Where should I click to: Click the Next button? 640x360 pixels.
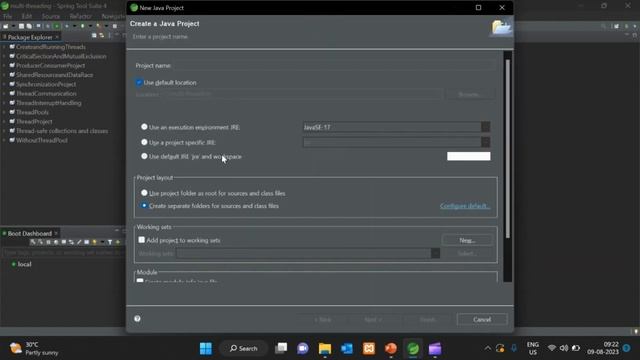point(373,319)
